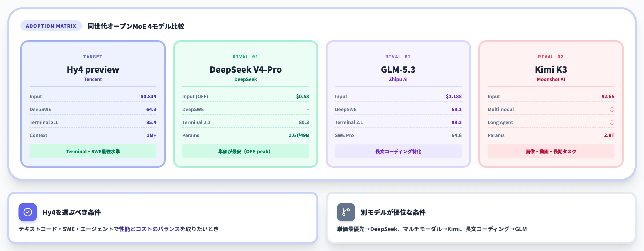Screen dimensions: 644x251
Task: Click the 68.1 DeepSWE score in GLM-5.3 card
Action: (x=456, y=109)
